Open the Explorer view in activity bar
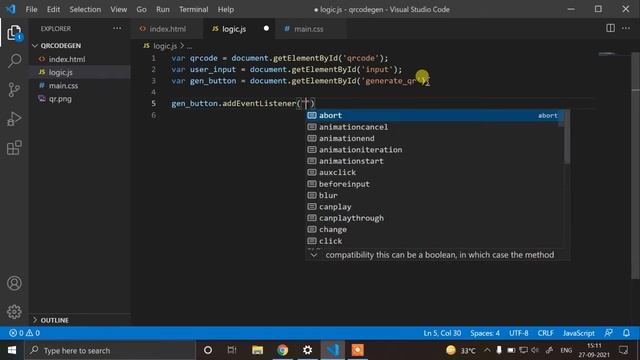This screenshot has width=640, height=360. (x=14, y=33)
